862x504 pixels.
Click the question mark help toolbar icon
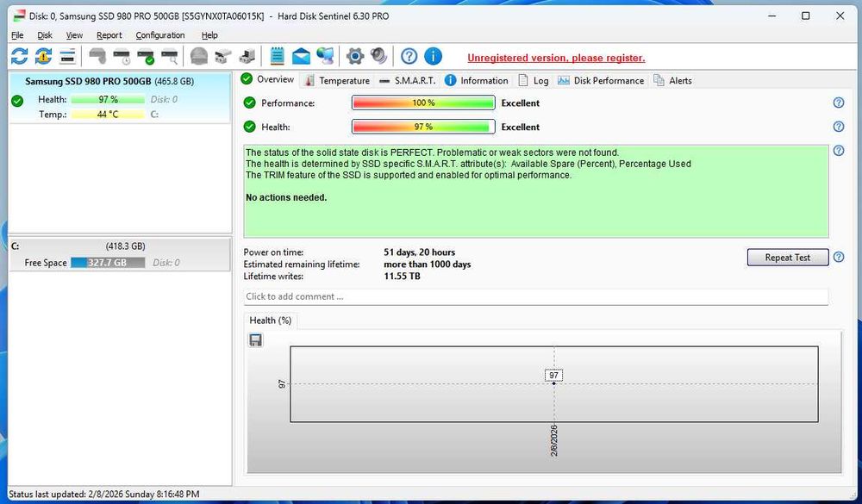click(409, 56)
